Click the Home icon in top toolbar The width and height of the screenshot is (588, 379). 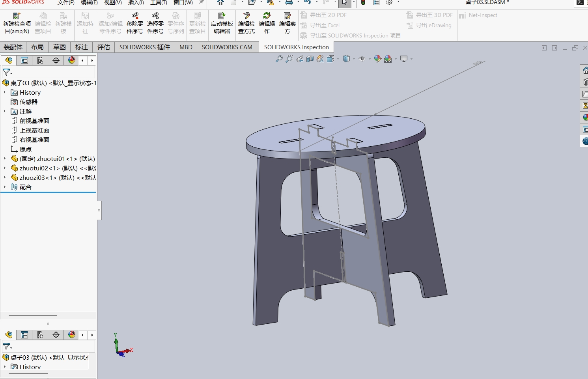pyautogui.click(x=220, y=3)
